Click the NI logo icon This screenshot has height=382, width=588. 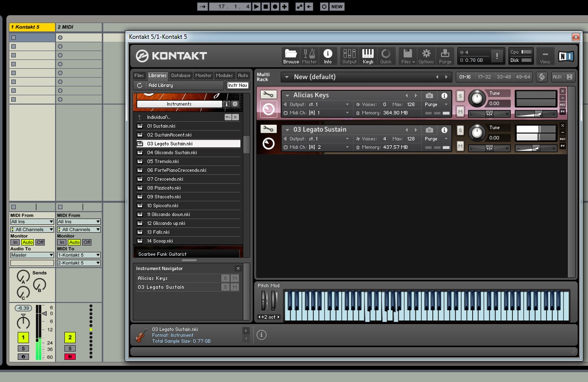[x=565, y=56]
